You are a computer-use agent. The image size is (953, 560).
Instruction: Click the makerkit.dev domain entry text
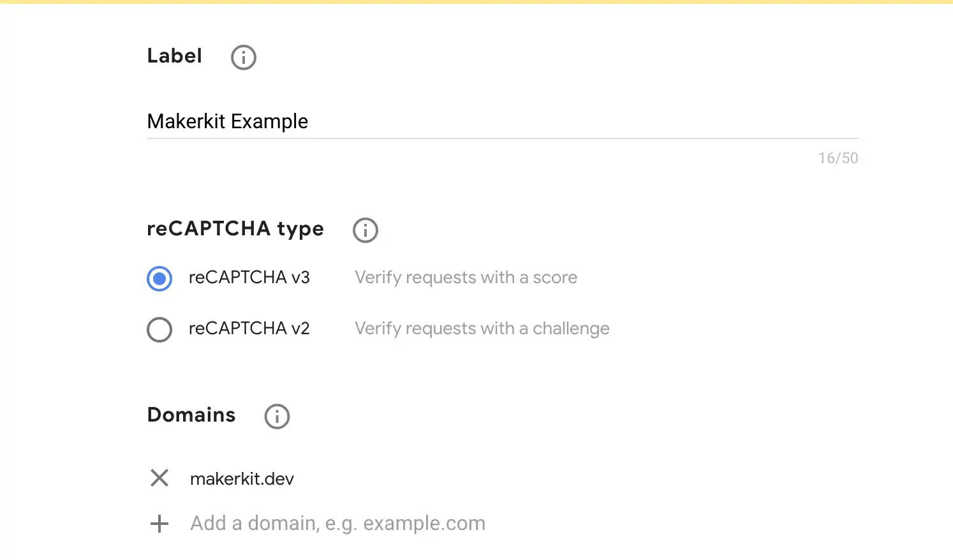(x=242, y=479)
